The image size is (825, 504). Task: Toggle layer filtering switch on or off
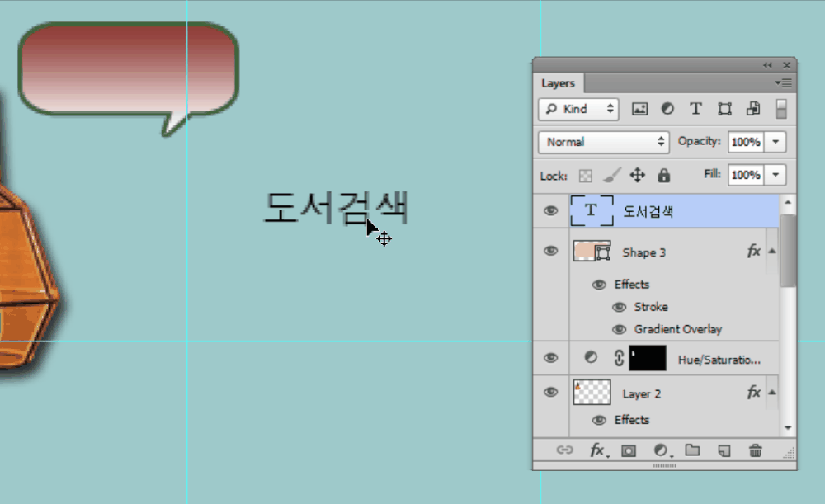click(x=781, y=109)
